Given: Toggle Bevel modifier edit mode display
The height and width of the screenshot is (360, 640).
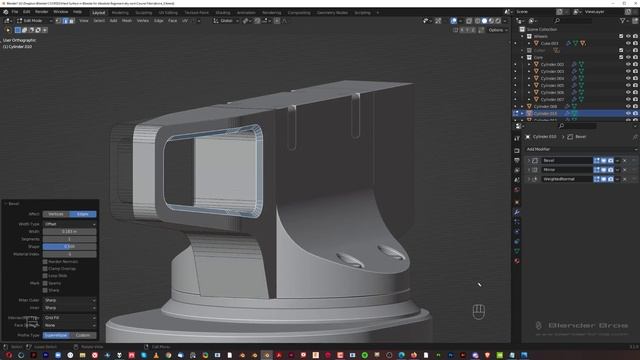Looking at the screenshot, I should (x=597, y=160).
